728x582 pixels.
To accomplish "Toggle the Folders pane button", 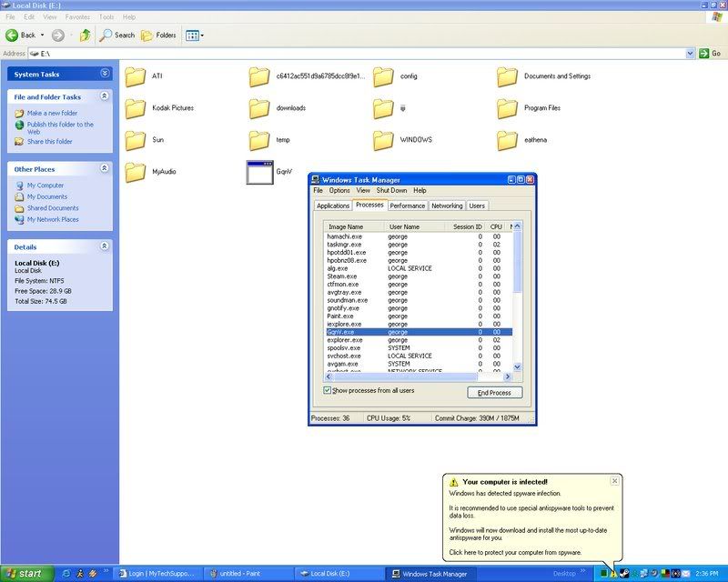I will [158, 35].
